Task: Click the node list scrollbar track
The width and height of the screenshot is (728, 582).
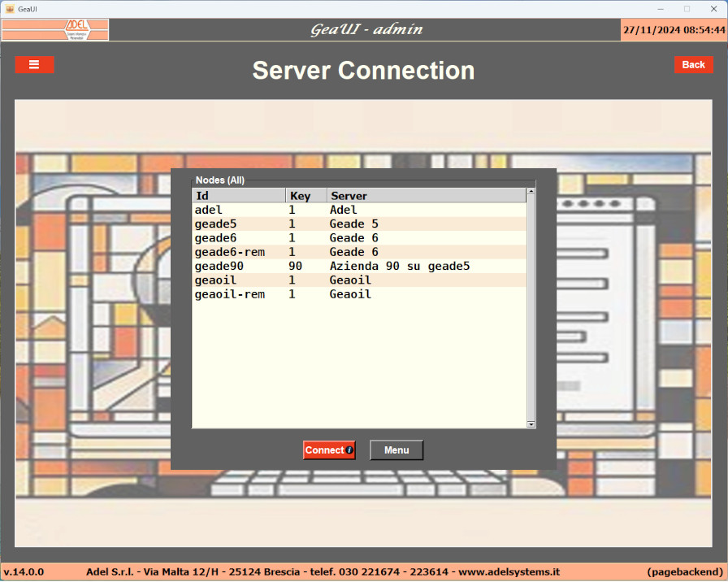Action: pos(531,308)
